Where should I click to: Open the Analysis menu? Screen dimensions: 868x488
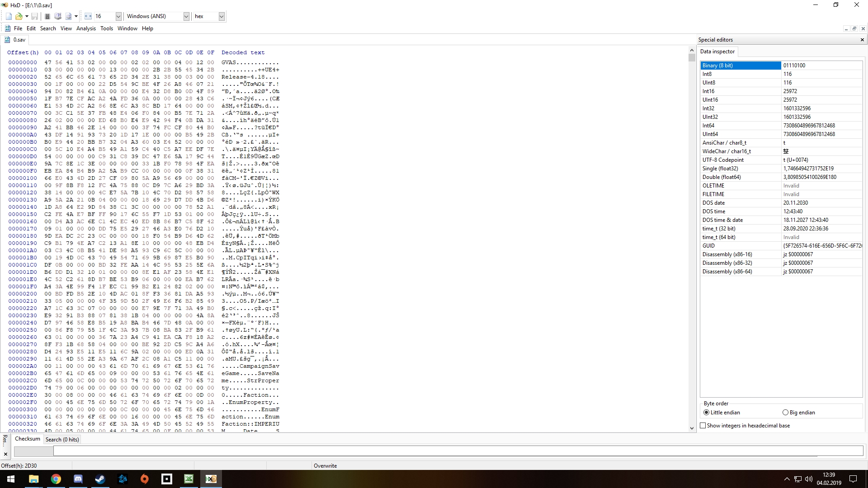point(86,28)
